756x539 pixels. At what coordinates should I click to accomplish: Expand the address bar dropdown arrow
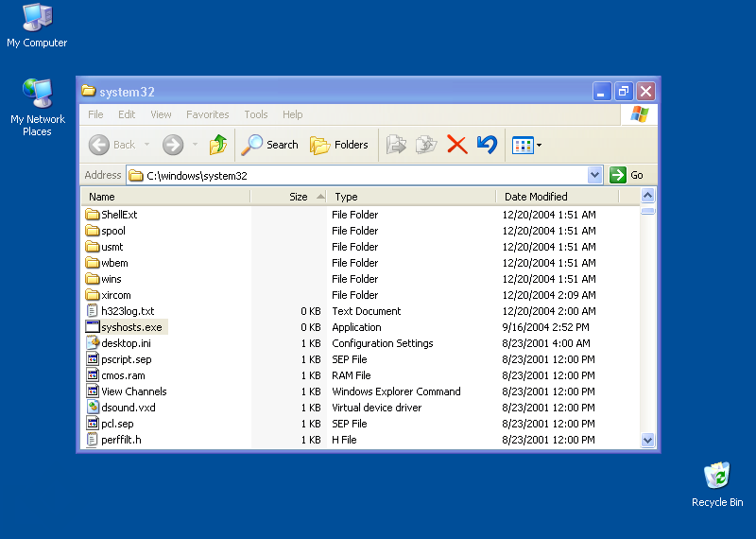(x=594, y=175)
